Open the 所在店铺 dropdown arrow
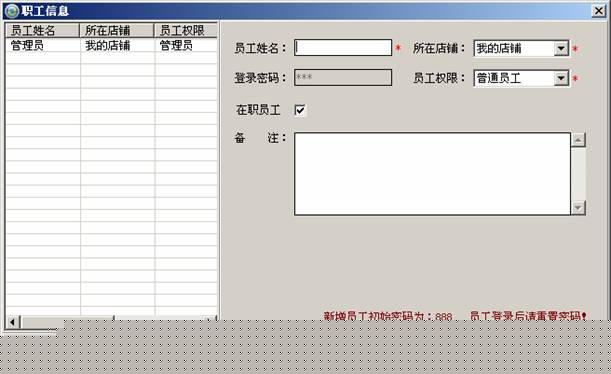 561,48
